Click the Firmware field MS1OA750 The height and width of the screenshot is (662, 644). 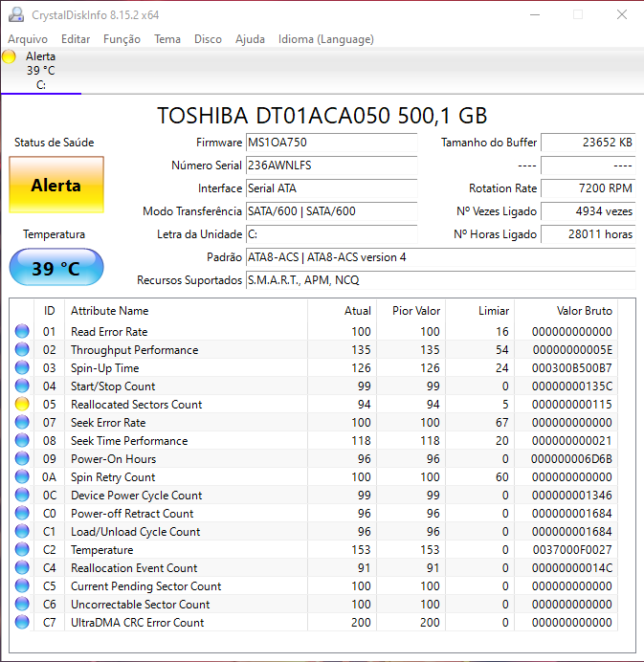coord(331,143)
